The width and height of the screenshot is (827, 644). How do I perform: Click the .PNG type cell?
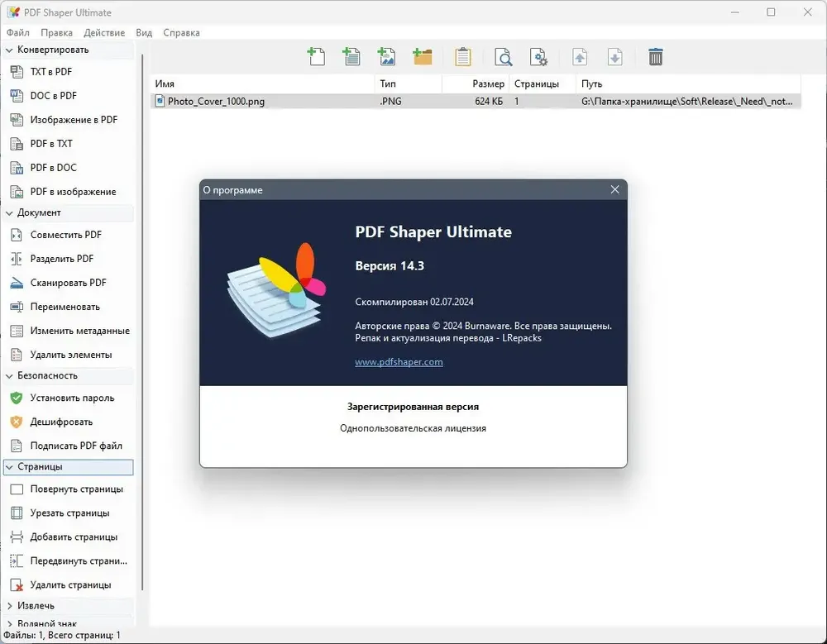390,101
